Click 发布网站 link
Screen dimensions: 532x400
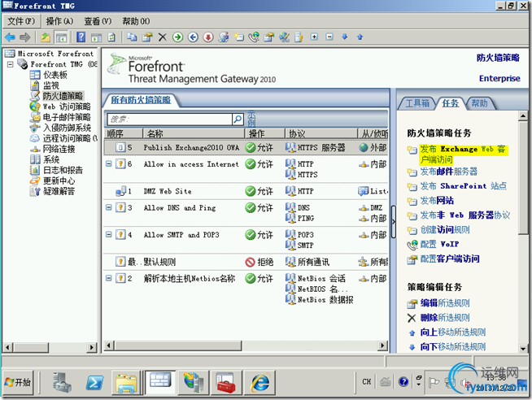(x=437, y=201)
